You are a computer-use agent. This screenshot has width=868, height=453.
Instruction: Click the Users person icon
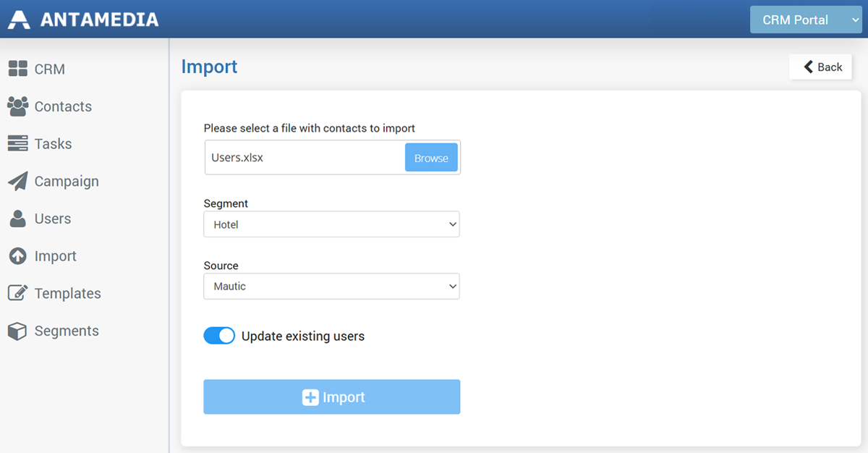pos(17,219)
